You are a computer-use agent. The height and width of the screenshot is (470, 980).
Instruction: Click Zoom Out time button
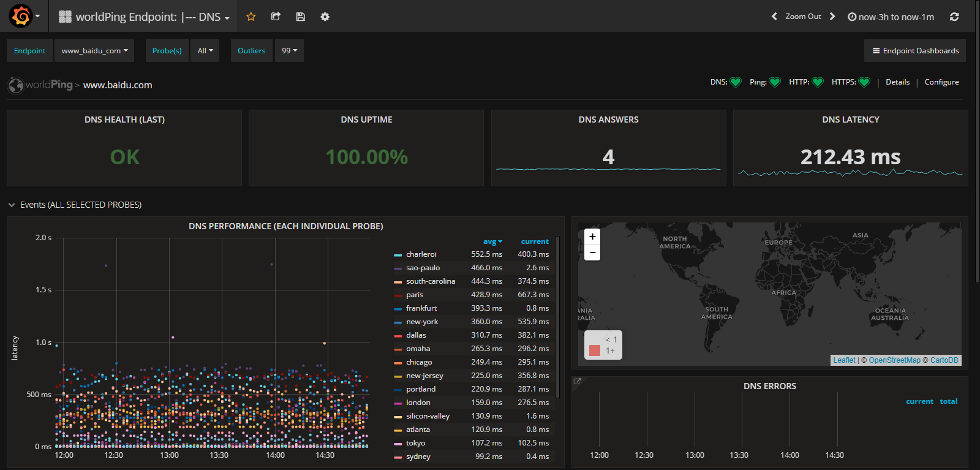[803, 17]
